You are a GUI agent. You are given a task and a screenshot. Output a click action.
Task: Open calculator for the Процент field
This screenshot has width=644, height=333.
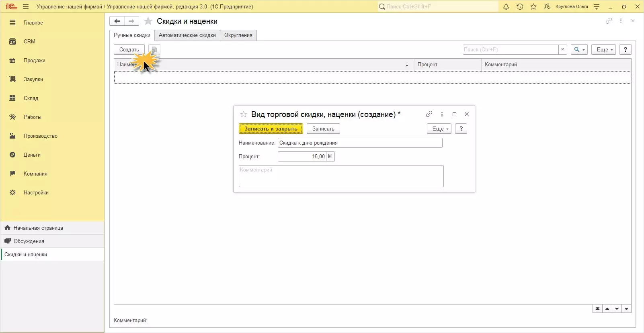pos(330,156)
